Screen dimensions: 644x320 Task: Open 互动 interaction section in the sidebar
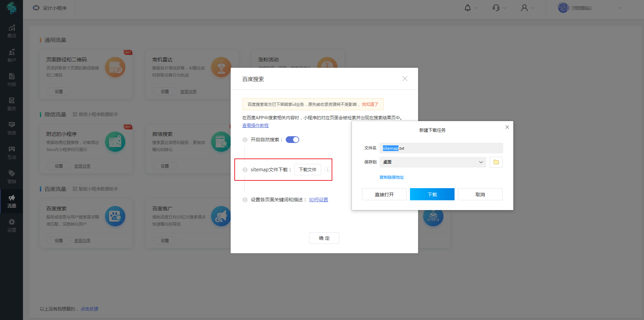(11, 153)
